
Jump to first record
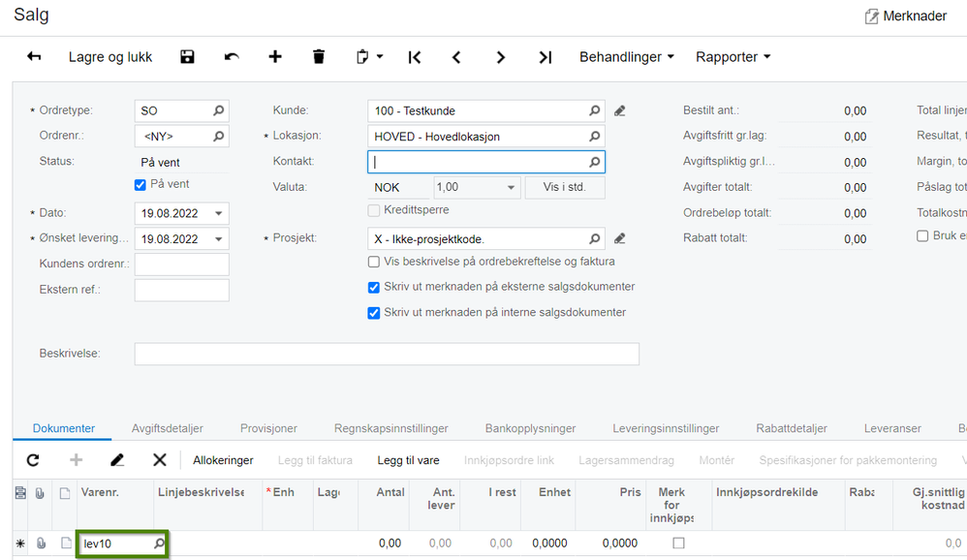tap(415, 57)
